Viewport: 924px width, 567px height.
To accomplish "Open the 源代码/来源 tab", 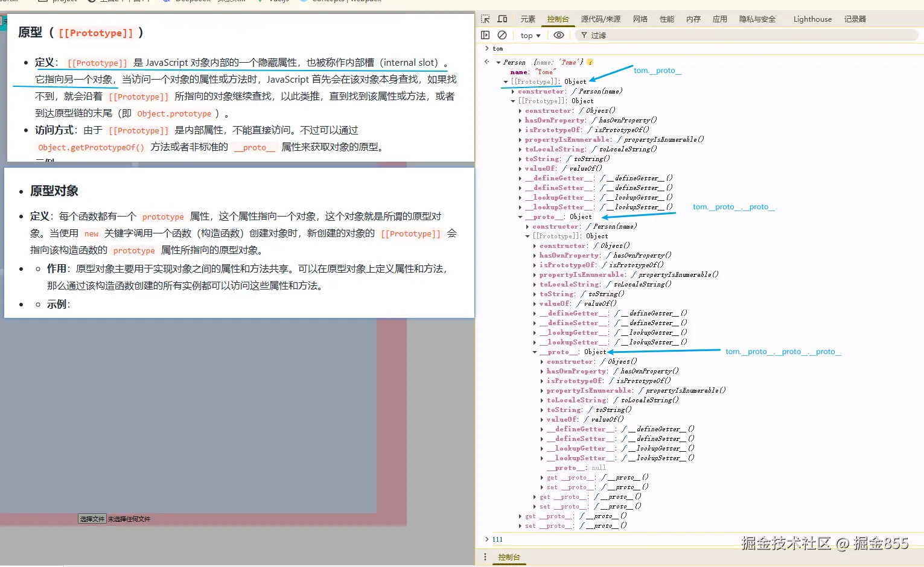I will click(x=601, y=19).
